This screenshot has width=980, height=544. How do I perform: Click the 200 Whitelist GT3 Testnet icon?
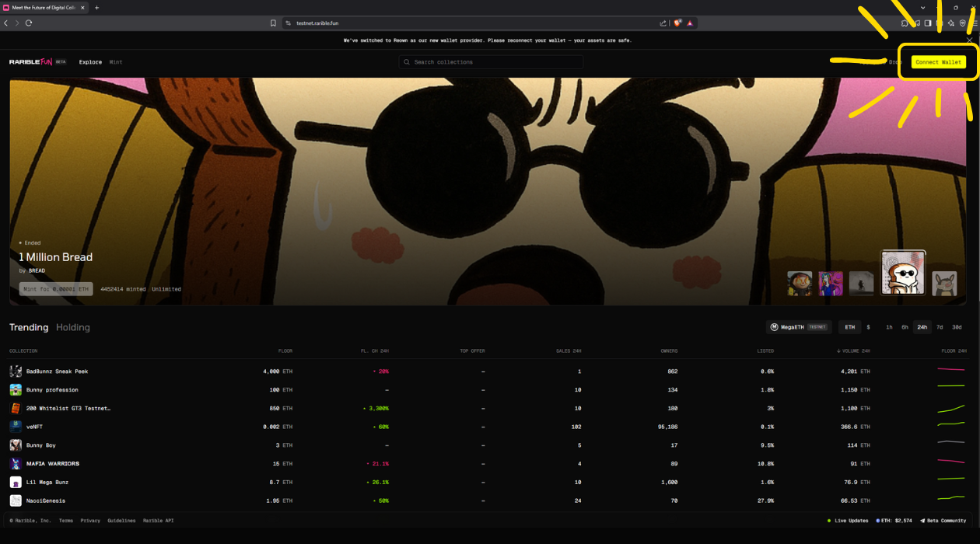click(x=16, y=408)
